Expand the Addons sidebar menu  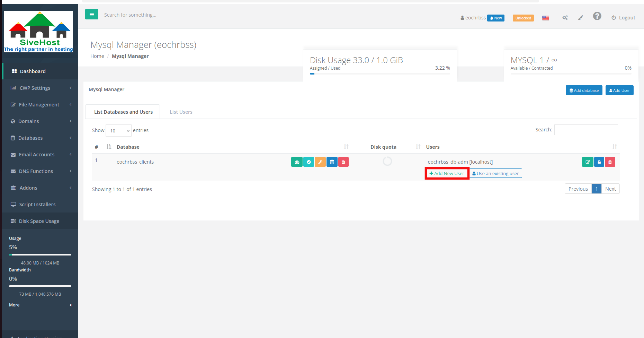coord(40,188)
